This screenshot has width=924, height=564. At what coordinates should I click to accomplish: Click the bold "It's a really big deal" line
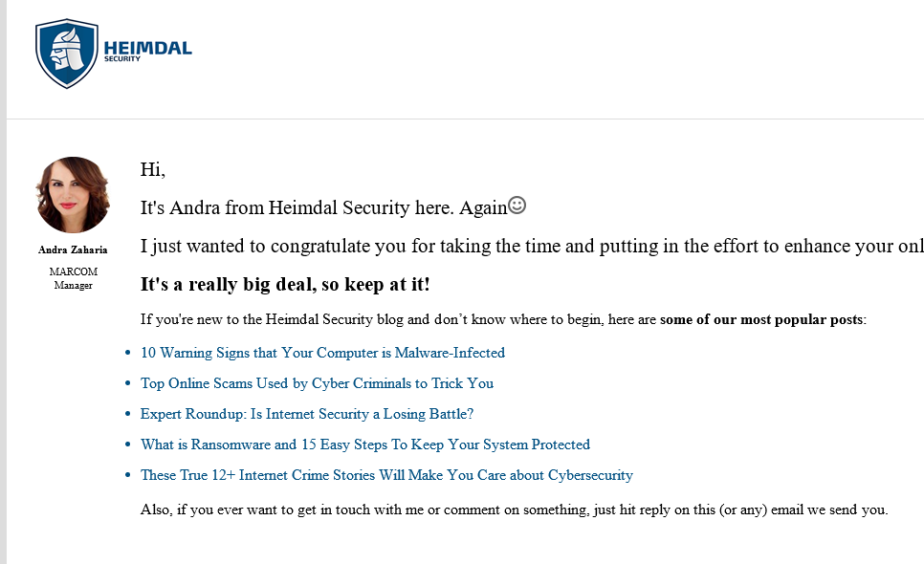(x=285, y=285)
